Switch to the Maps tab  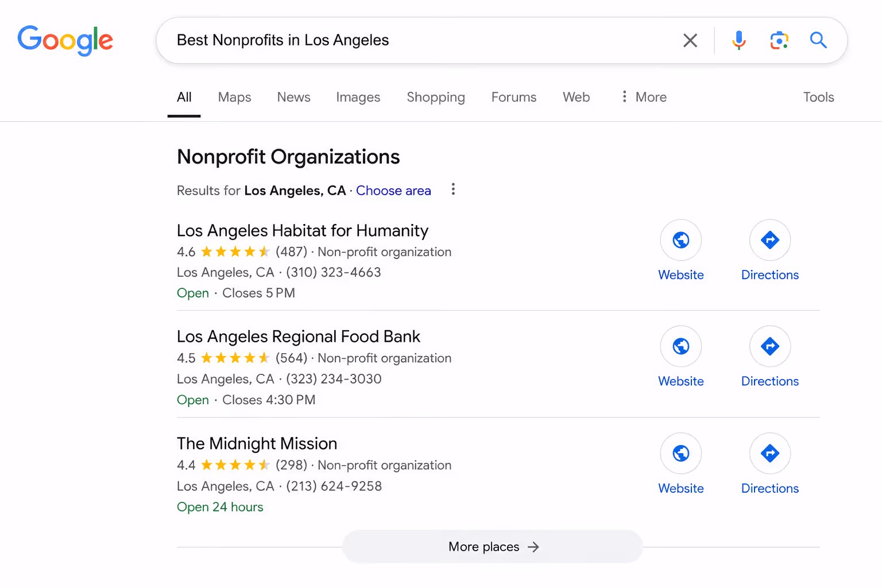tap(234, 97)
